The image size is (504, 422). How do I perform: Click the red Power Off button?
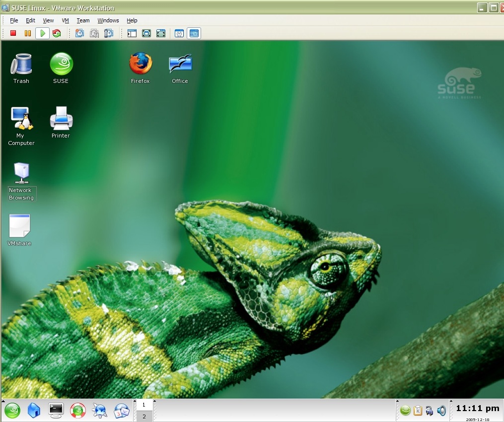(13, 33)
